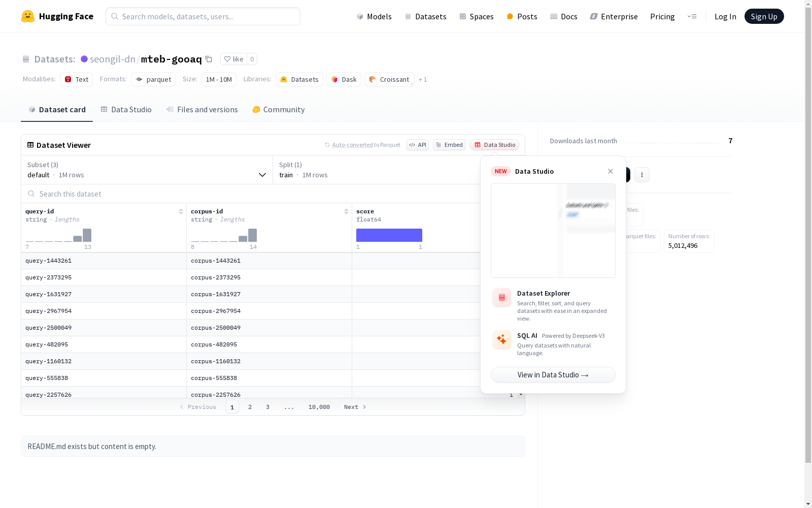Click the magnifier icon in dataset search
The width and height of the screenshot is (812, 508).
pyautogui.click(x=31, y=194)
